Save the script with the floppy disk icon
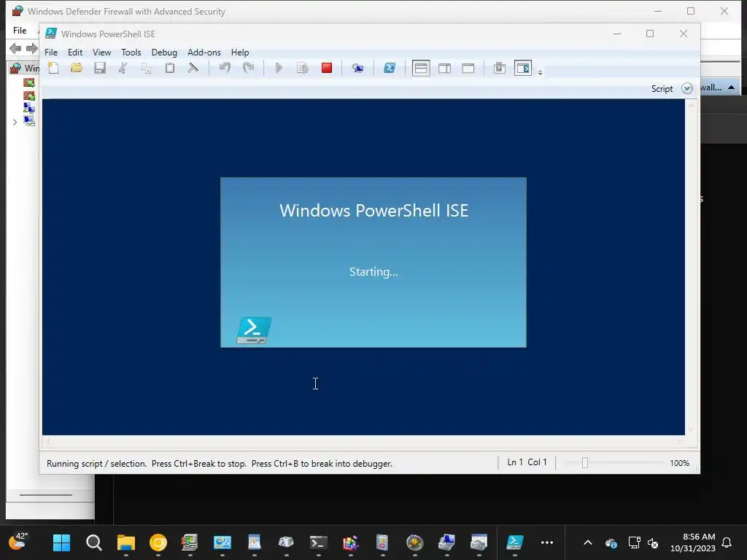 tap(99, 68)
